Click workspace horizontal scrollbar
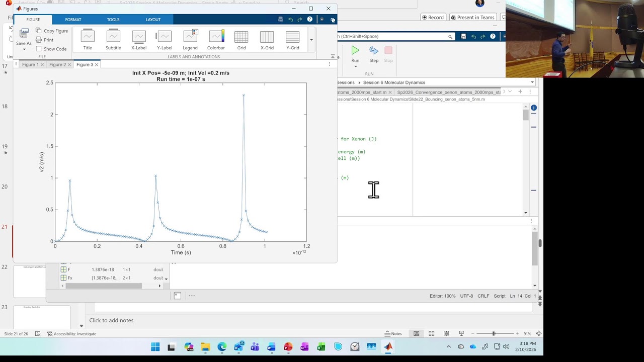Screen dimensions: 644x362 point(104,286)
